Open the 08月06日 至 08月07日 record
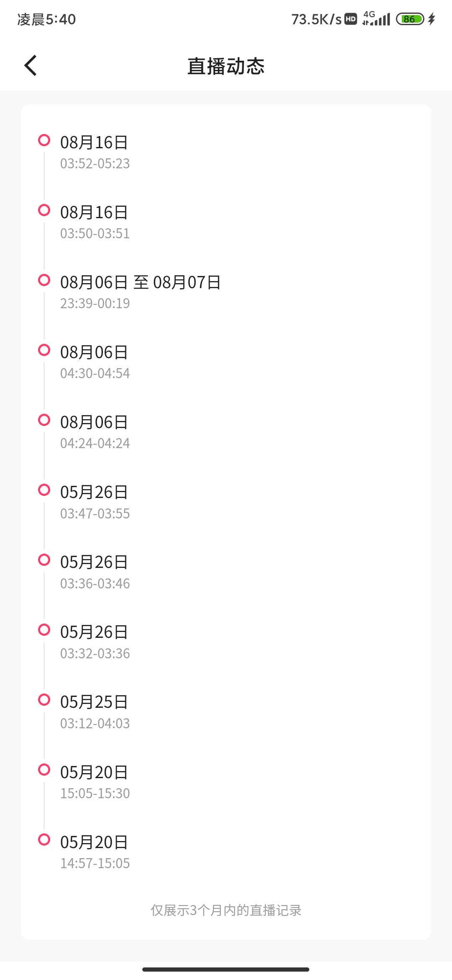452x980 pixels. tap(140, 292)
